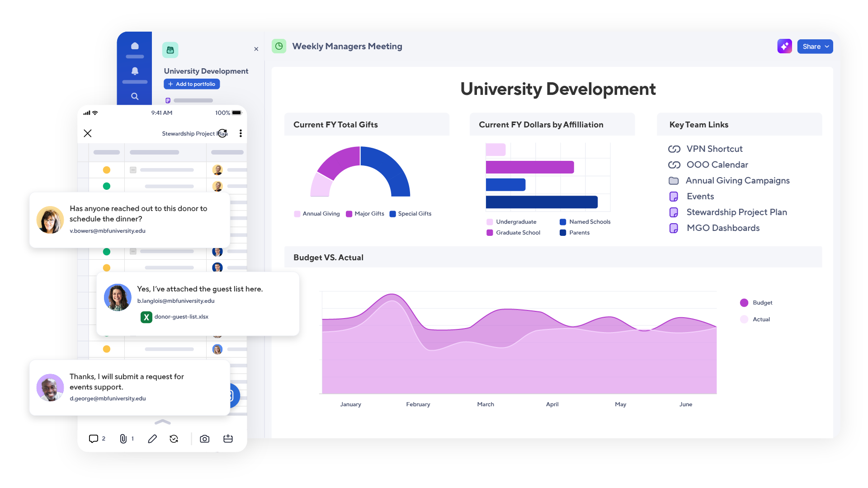The height and width of the screenshot is (488, 868).
Task: Open the three-dot menu in mobile header
Action: pos(241,133)
